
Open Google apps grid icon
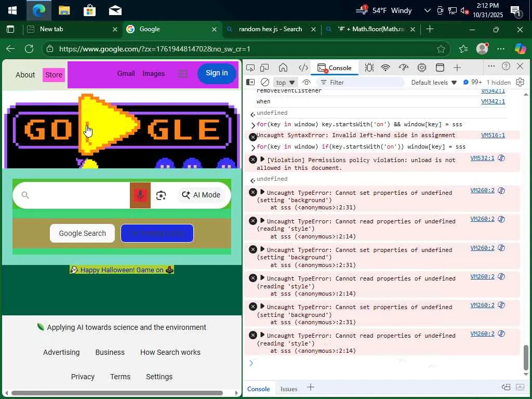pos(183,74)
